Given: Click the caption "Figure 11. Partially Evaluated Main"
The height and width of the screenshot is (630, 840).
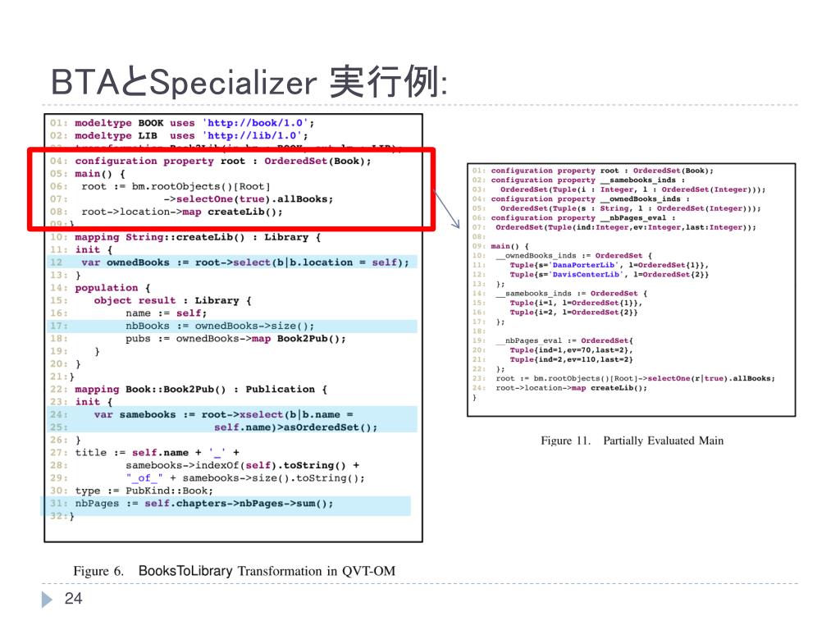Looking at the screenshot, I should coord(632,441).
